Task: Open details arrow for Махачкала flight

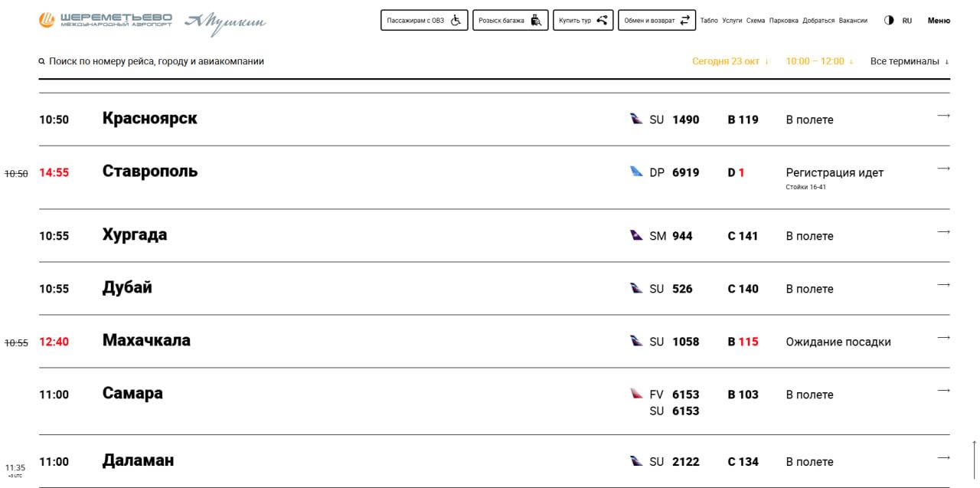Action: pos(943,338)
